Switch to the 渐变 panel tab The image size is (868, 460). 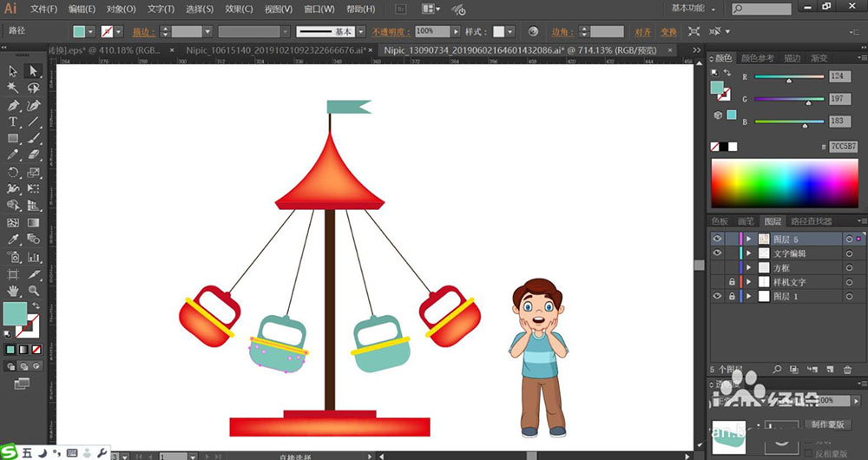point(819,58)
